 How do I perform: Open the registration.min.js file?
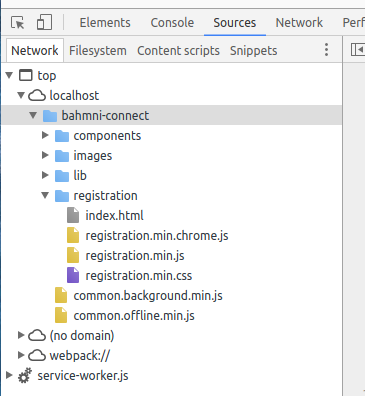(x=135, y=256)
